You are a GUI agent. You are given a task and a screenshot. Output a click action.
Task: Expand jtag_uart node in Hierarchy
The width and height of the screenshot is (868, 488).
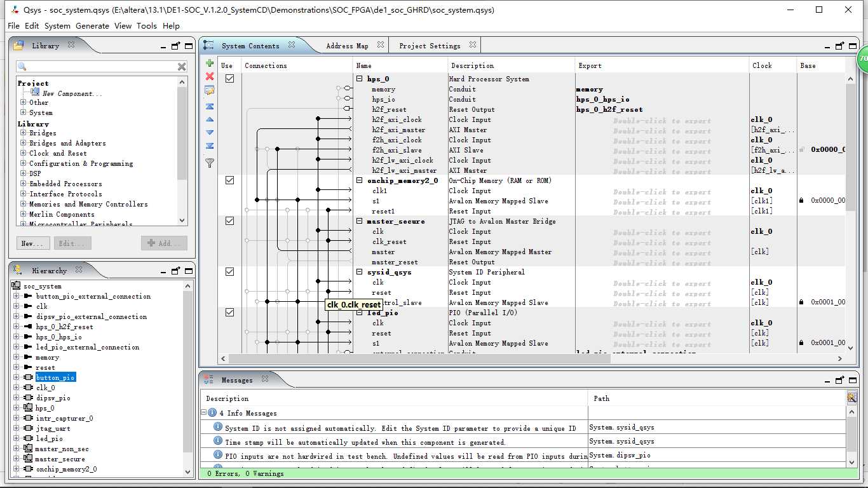click(17, 428)
